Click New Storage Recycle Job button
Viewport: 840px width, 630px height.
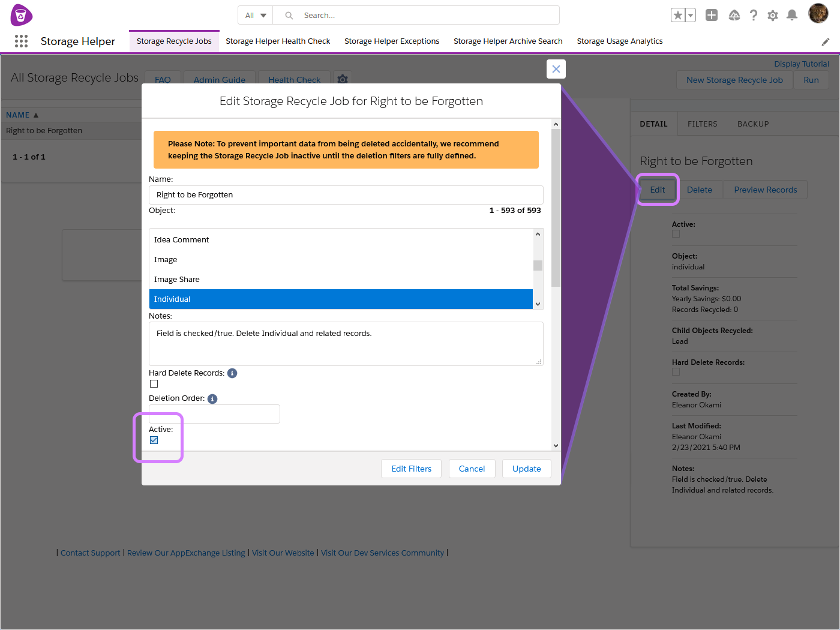[x=734, y=80]
